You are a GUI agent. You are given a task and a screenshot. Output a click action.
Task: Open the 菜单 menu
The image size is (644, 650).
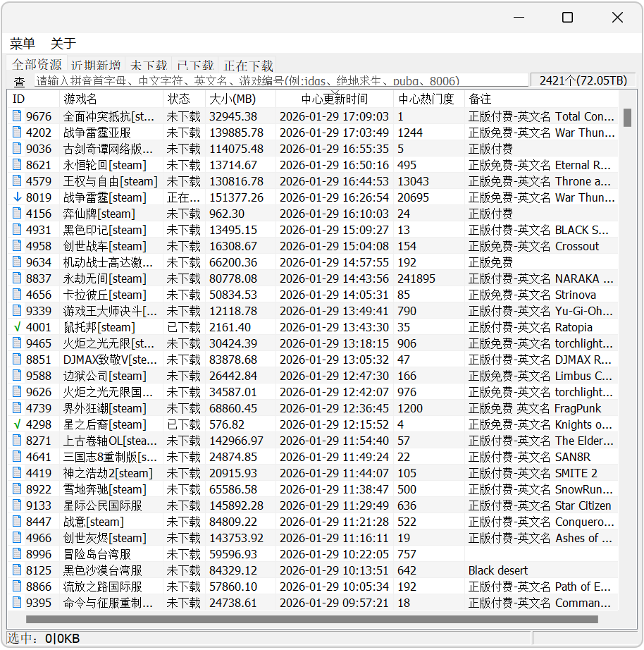tap(23, 43)
